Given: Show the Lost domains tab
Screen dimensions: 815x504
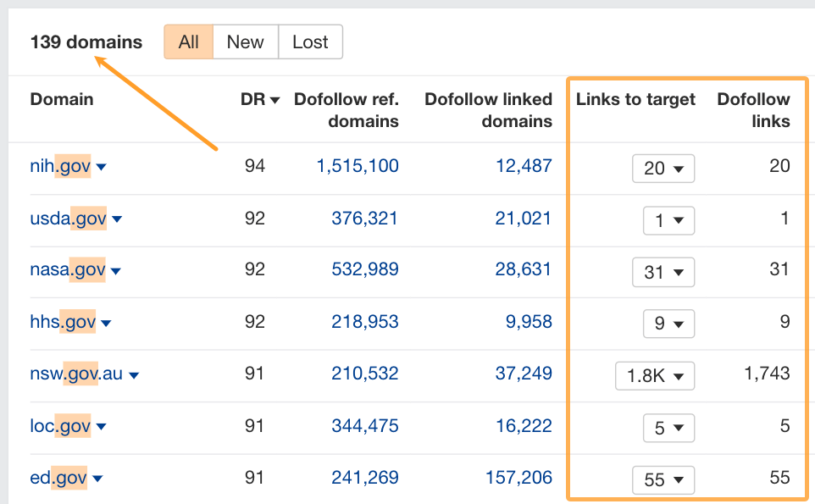Looking at the screenshot, I should (x=310, y=42).
